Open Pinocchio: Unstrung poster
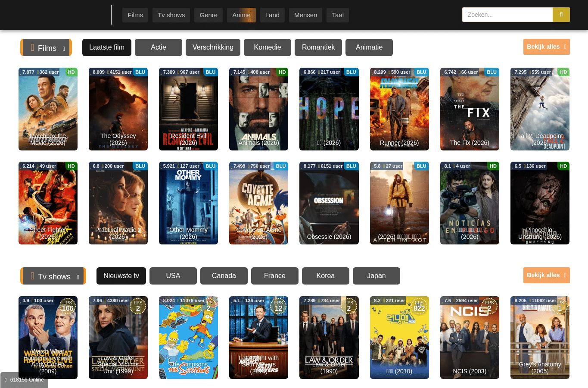Screen dimensions: 588x388 pos(540,203)
